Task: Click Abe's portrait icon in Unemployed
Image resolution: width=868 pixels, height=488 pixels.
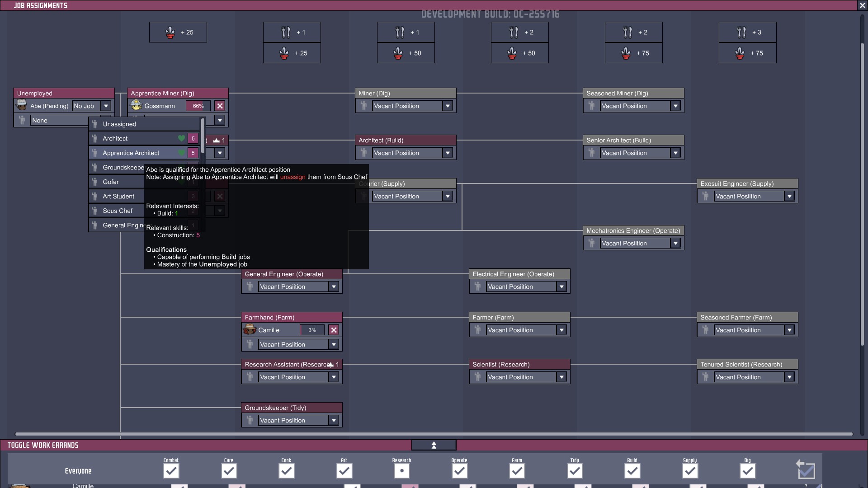Action: pos(21,105)
